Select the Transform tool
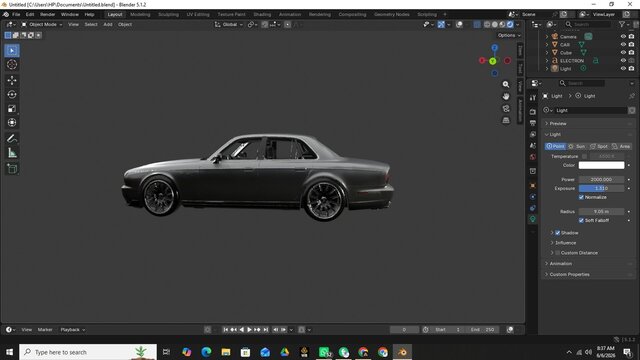640x360 pixels. tap(12, 122)
